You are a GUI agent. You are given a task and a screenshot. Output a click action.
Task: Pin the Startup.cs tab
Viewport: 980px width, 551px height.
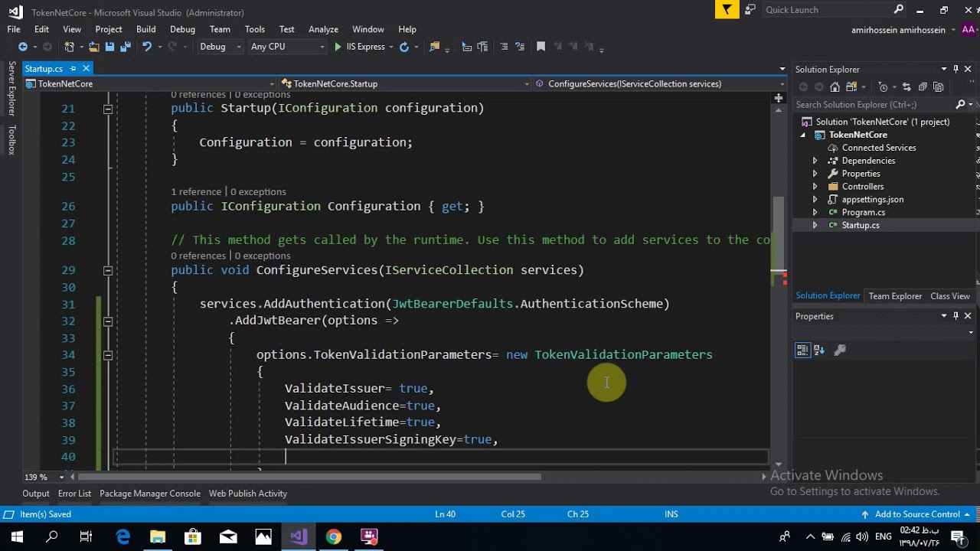point(73,69)
